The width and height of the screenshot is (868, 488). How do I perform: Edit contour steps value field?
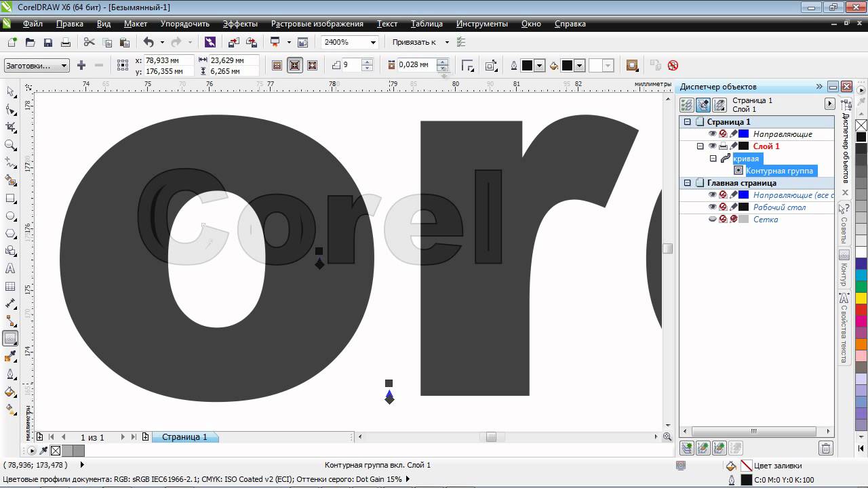(x=352, y=65)
